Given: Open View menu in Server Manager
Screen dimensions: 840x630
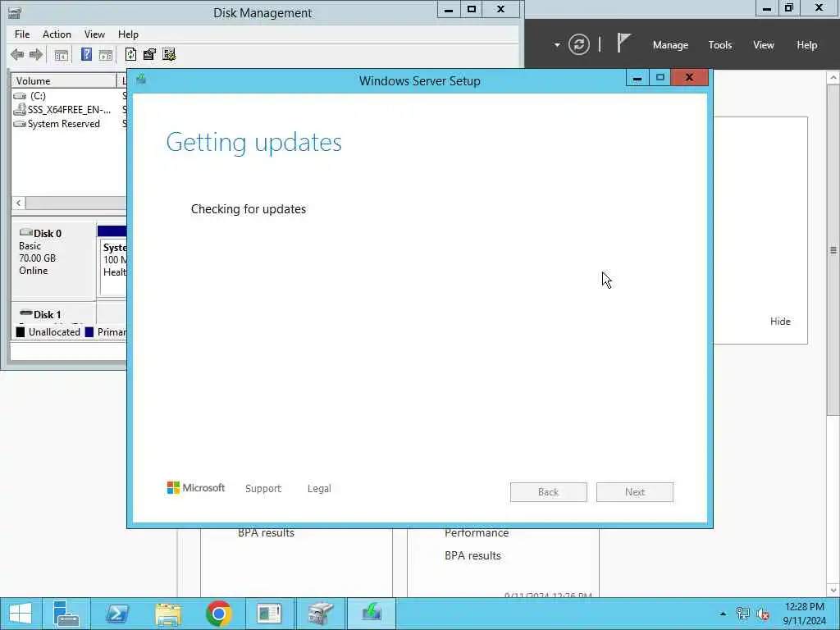Looking at the screenshot, I should click(x=764, y=45).
